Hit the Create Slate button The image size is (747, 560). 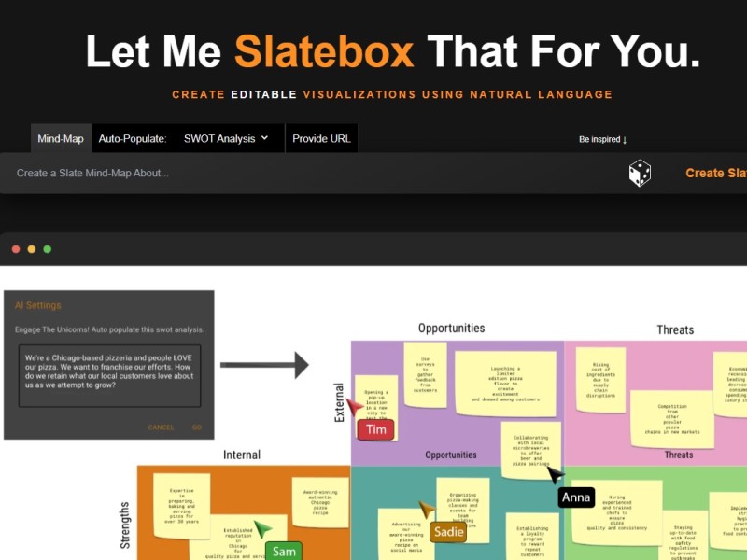tap(716, 174)
